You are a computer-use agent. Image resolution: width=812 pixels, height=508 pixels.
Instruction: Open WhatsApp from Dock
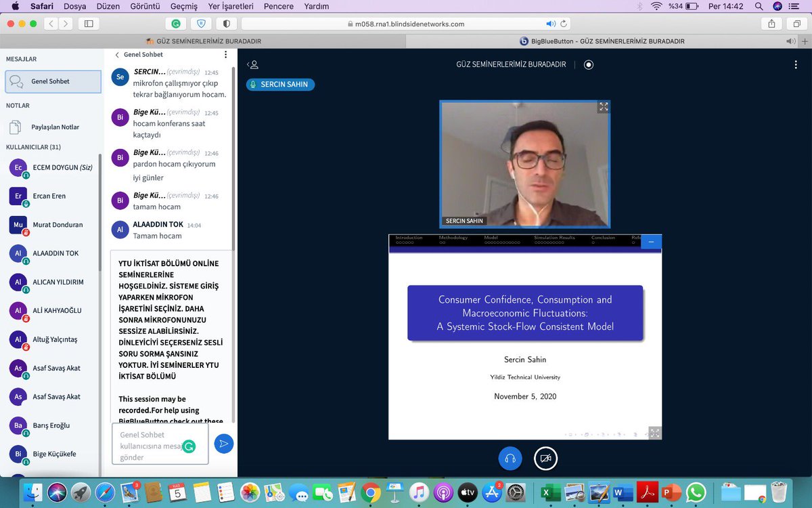click(696, 492)
